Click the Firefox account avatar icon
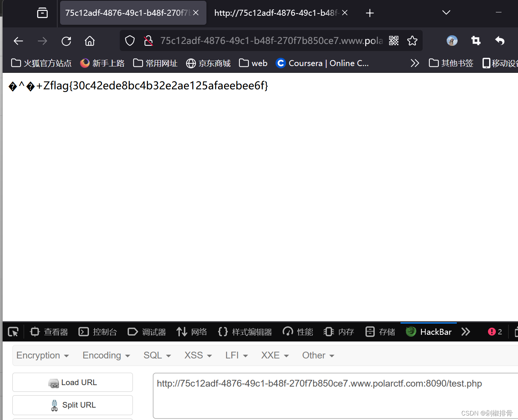Image resolution: width=518 pixels, height=420 pixels. pyautogui.click(x=452, y=41)
